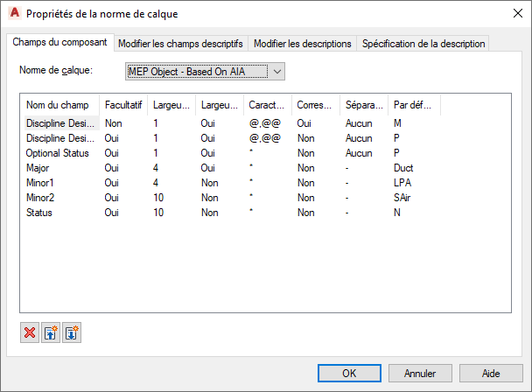Click the Duct default value cell

403,168
